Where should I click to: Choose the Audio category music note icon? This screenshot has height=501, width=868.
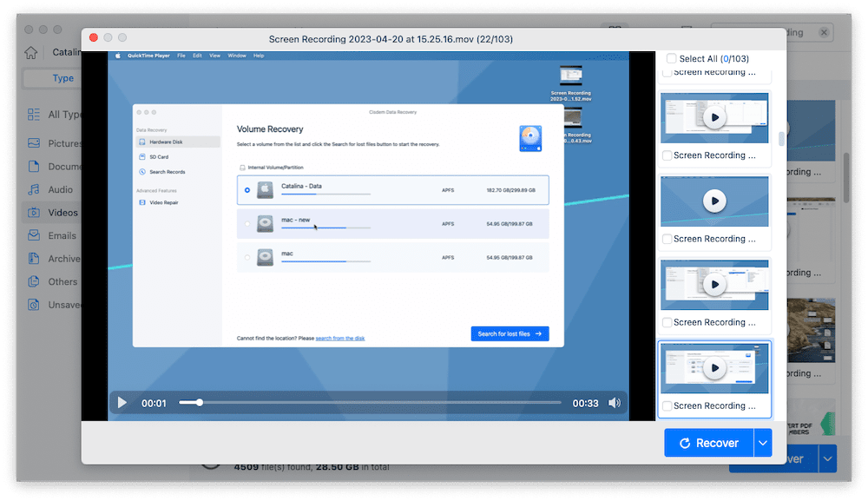(x=34, y=189)
